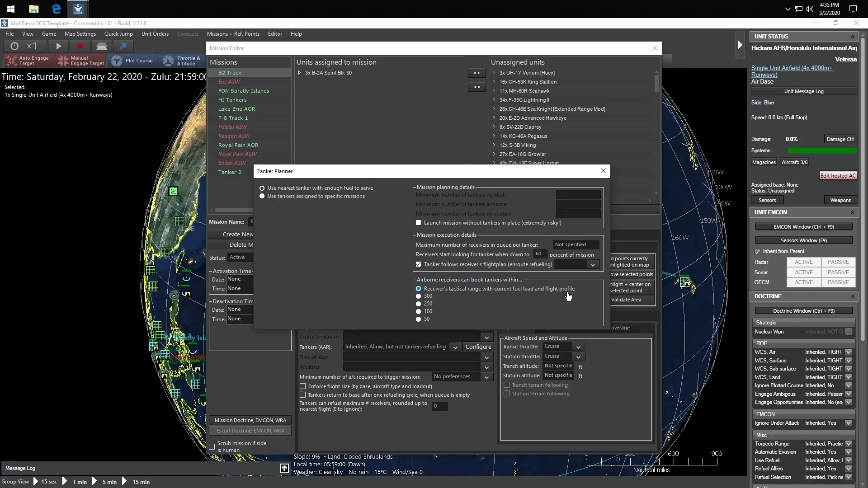Activate Auto Engage Target

[29, 61]
